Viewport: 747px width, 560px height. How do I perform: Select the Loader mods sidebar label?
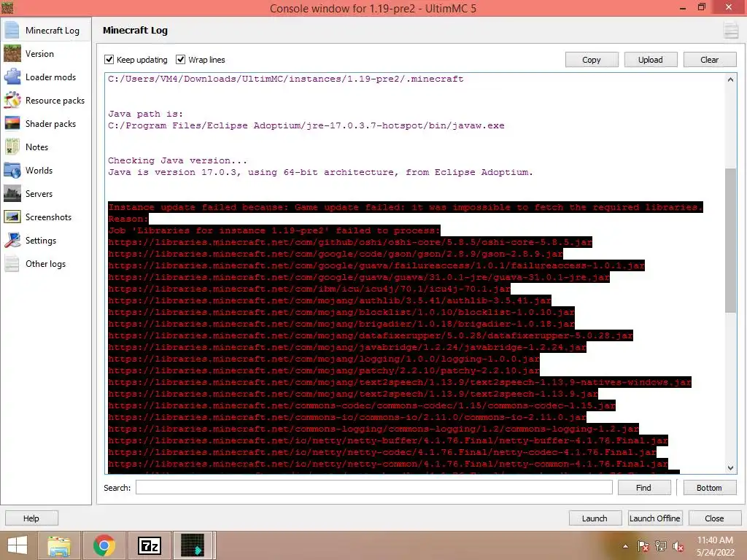[x=50, y=77]
